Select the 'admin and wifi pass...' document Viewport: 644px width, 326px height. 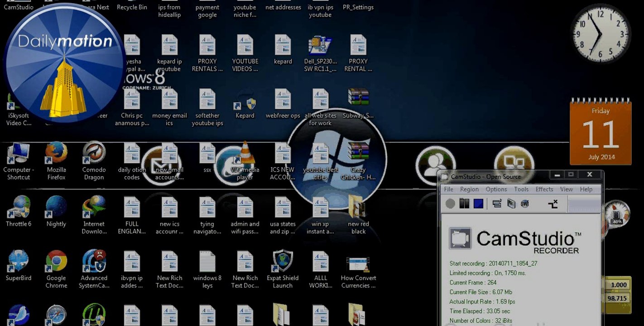[245, 216]
